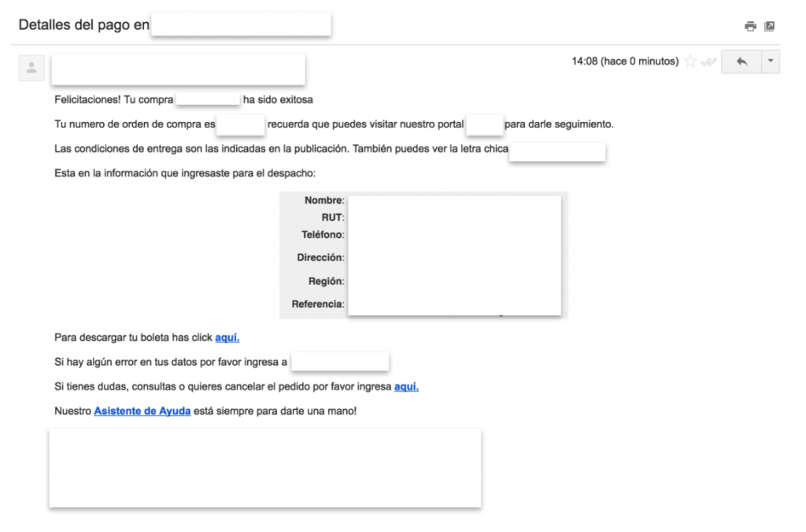Screen dimensions: 806x532
Task: Click the 14:08 timestamp text
Action: pyautogui.click(x=625, y=62)
